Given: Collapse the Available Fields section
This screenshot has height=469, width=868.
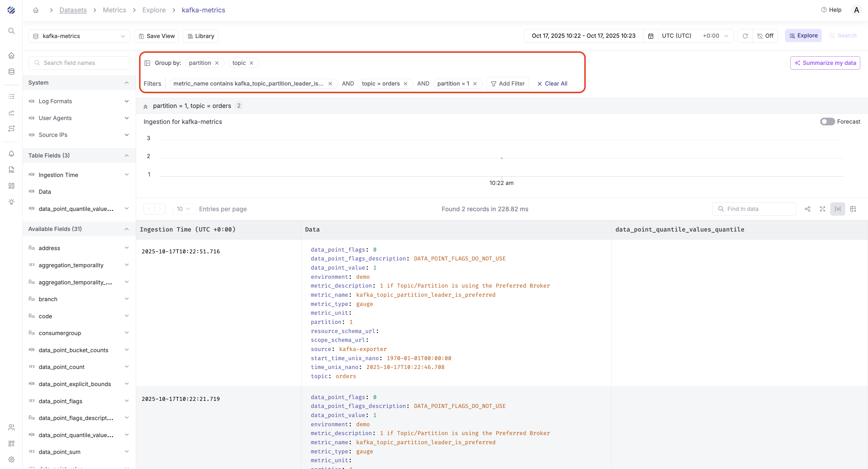Looking at the screenshot, I should (127, 229).
